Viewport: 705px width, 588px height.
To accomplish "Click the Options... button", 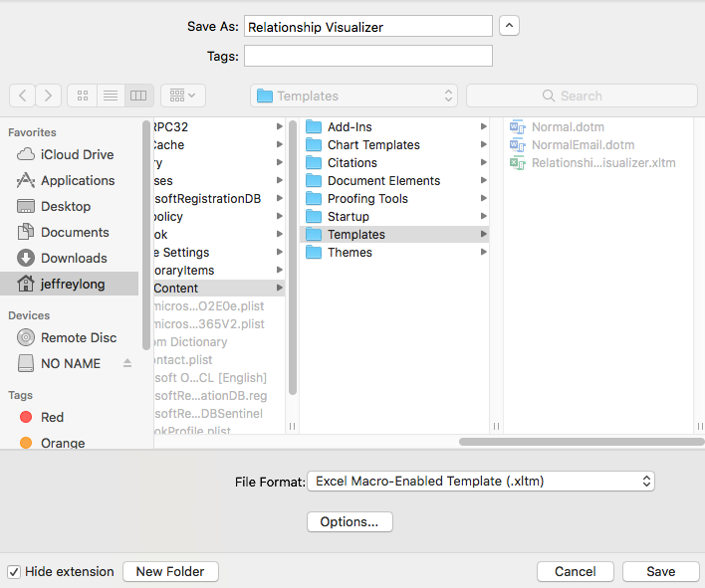I will 350,522.
